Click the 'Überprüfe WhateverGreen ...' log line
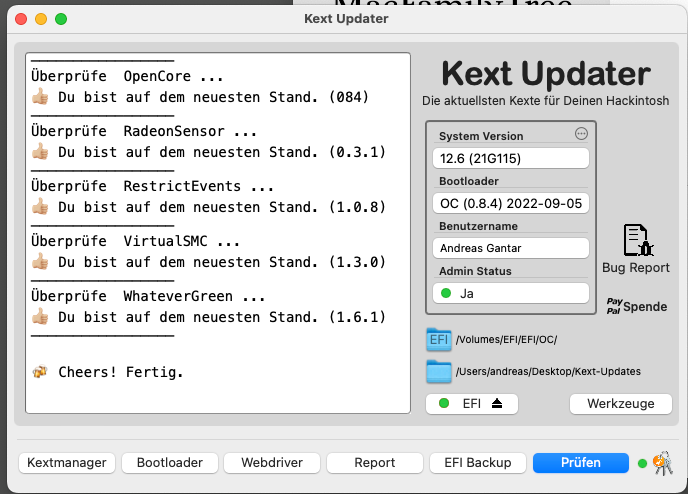Viewport: 688px width, 494px height. click(x=148, y=296)
